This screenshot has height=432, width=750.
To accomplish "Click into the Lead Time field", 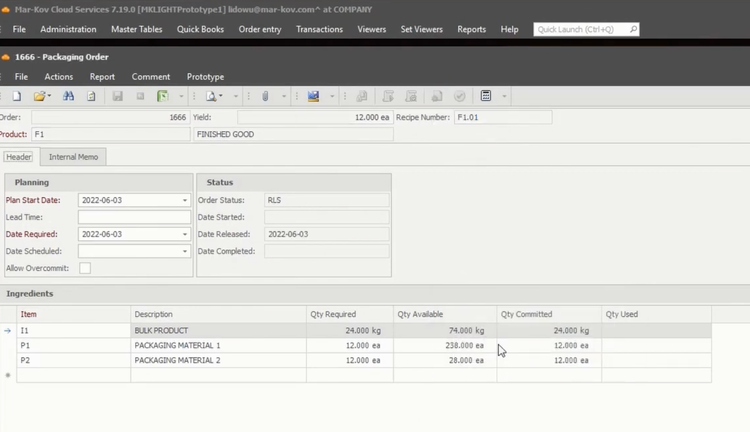I will click(133, 217).
